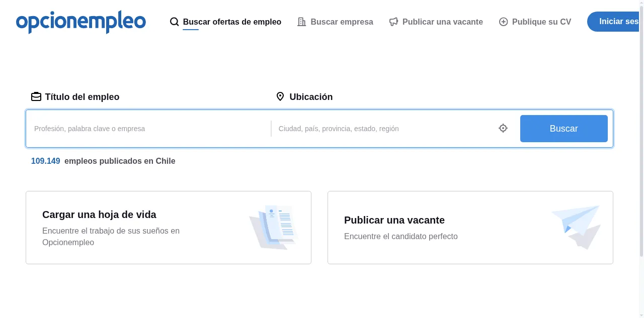The width and height of the screenshot is (644, 318).
Task: Click the text Encuentre el candidato perfecto
Action: (401, 236)
